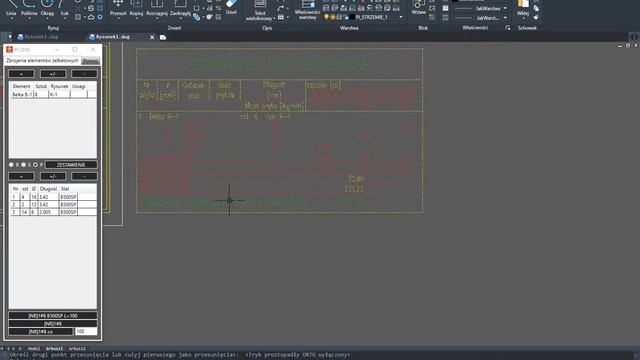Open the lower JakWarst... dropdown
This screenshot has width=640, height=360.
tap(505, 18)
